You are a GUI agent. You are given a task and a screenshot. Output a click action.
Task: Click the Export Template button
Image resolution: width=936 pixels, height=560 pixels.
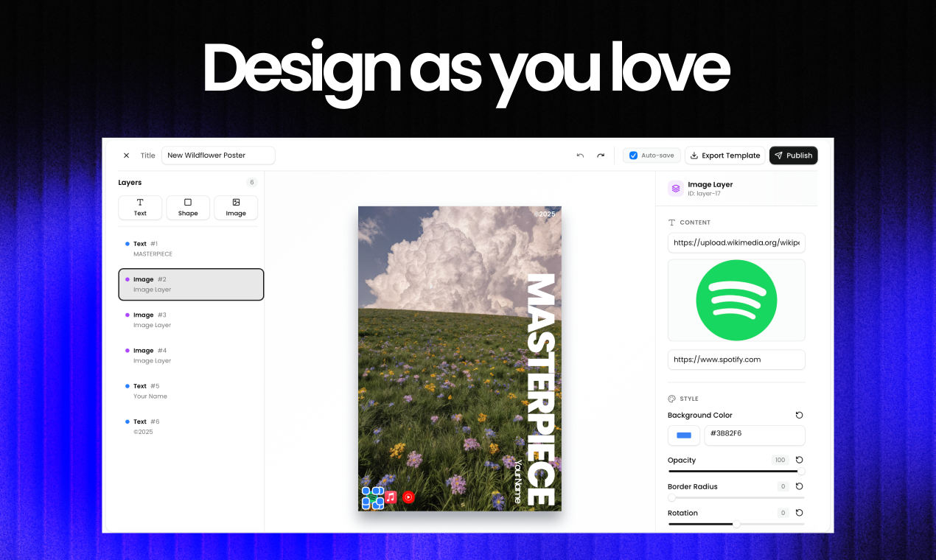pos(725,155)
